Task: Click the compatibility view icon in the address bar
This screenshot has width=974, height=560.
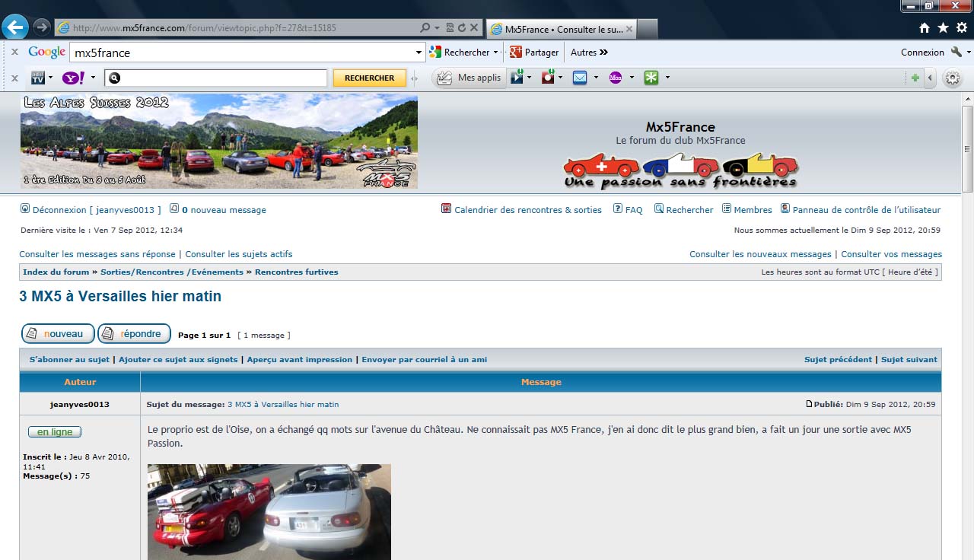Action: tap(450, 27)
